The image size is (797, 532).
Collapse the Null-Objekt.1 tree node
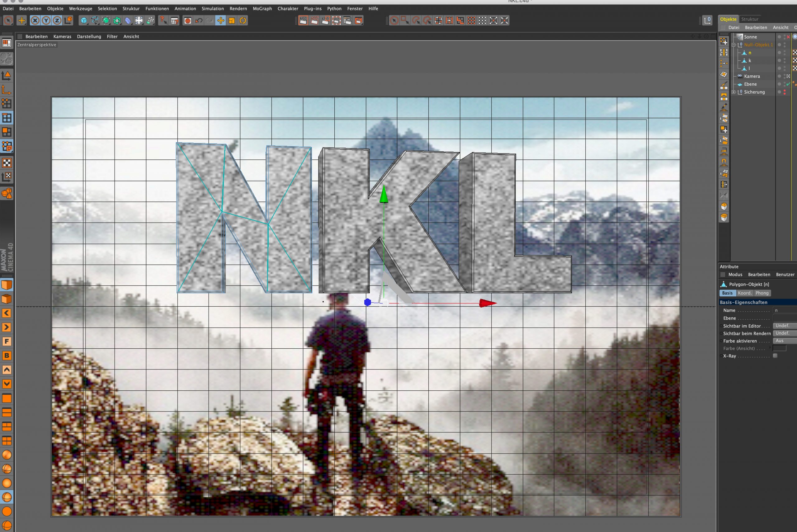(733, 45)
